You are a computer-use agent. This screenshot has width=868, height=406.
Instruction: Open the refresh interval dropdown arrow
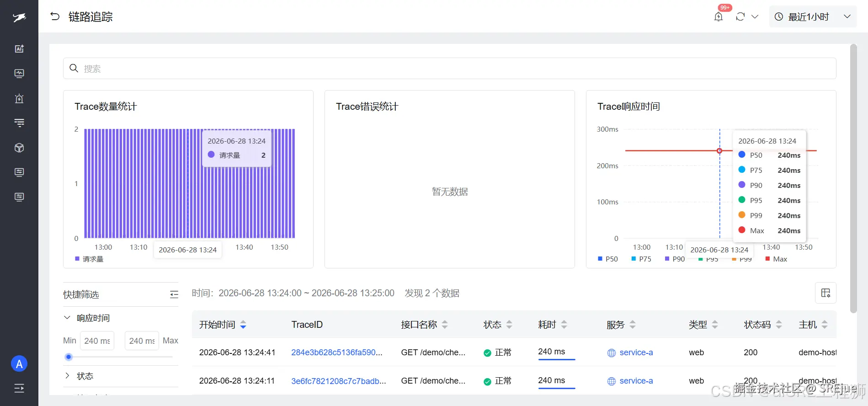point(755,17)
